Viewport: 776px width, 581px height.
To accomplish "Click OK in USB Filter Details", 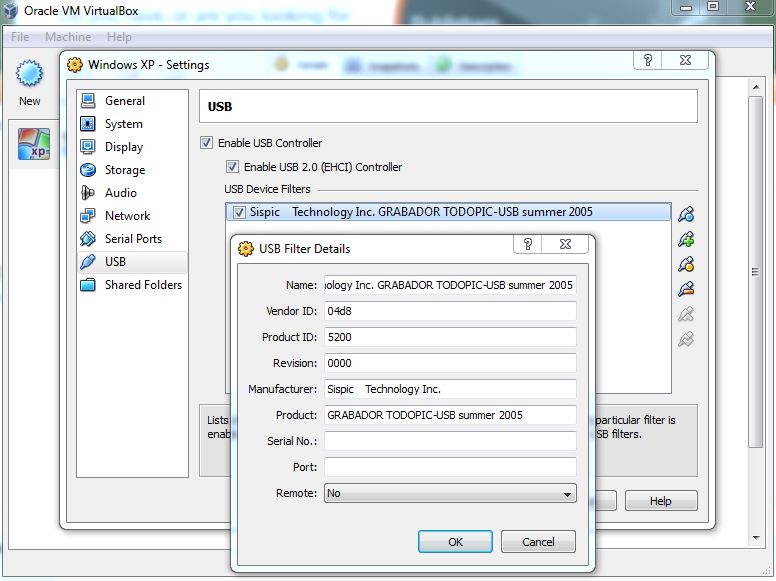I will [455, 542].
